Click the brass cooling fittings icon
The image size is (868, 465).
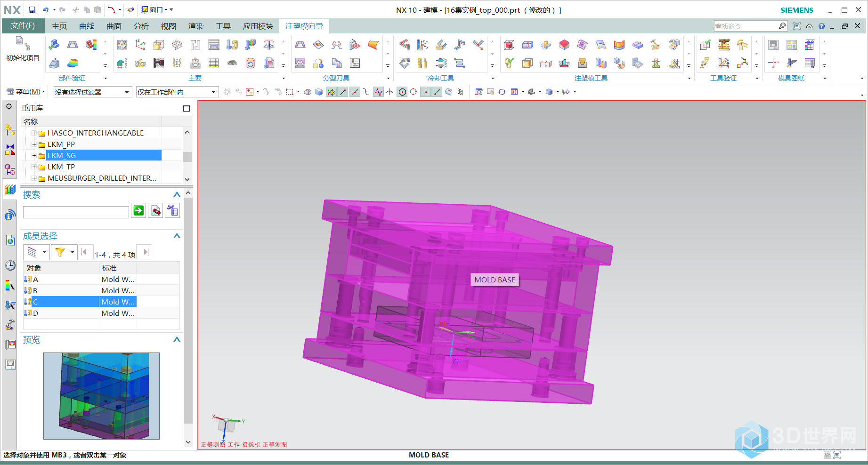click(x=423, y=63)
